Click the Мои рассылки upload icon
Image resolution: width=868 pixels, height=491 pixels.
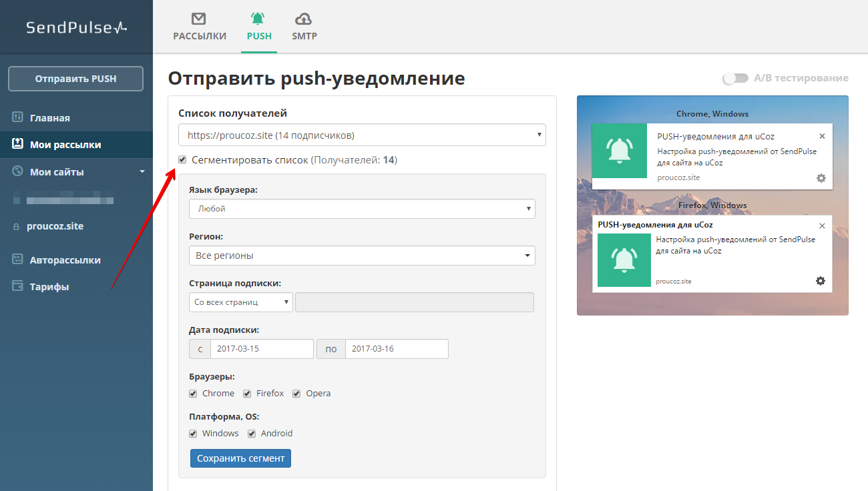(18, 144)
